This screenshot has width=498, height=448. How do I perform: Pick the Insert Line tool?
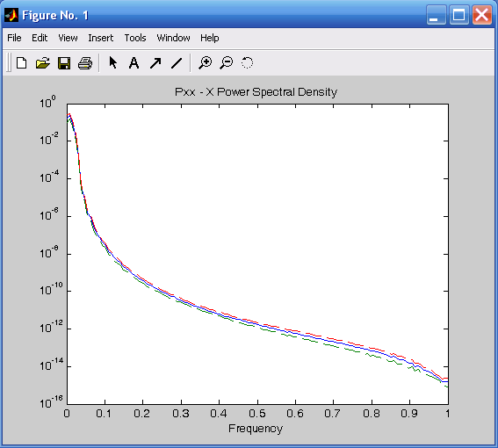click(177, 63)
